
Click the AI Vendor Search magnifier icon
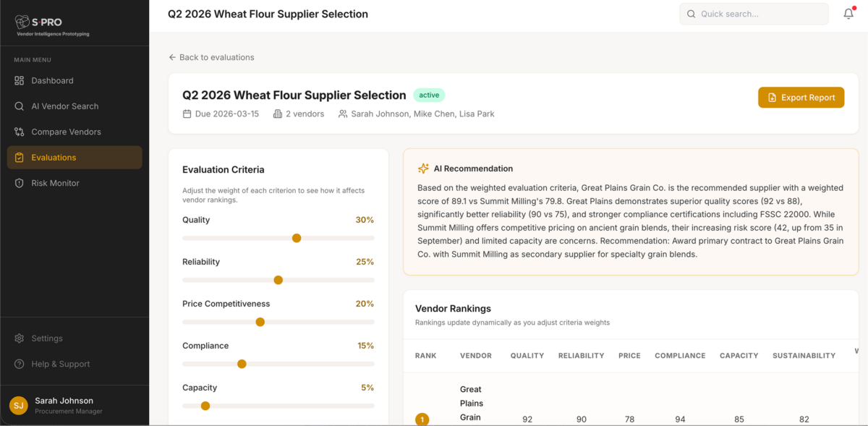tap(20, 106)
